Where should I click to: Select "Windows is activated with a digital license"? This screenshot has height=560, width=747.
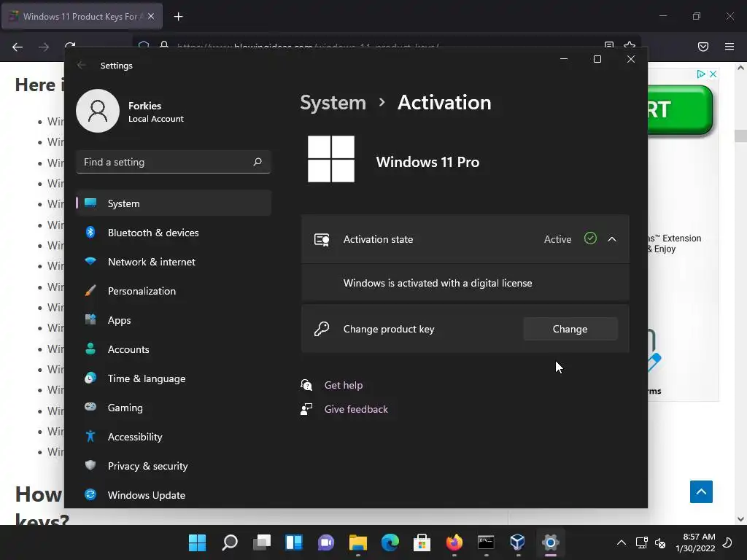438,283
